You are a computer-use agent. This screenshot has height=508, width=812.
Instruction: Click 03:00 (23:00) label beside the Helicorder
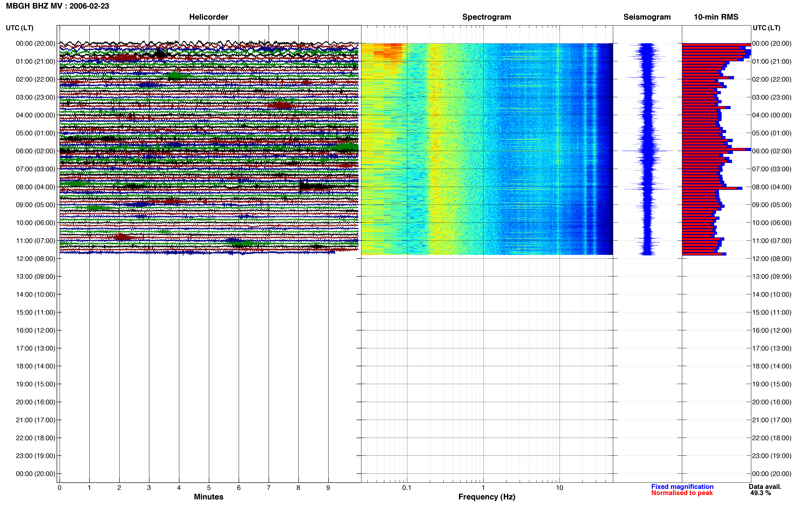click(x=36, y=97)
